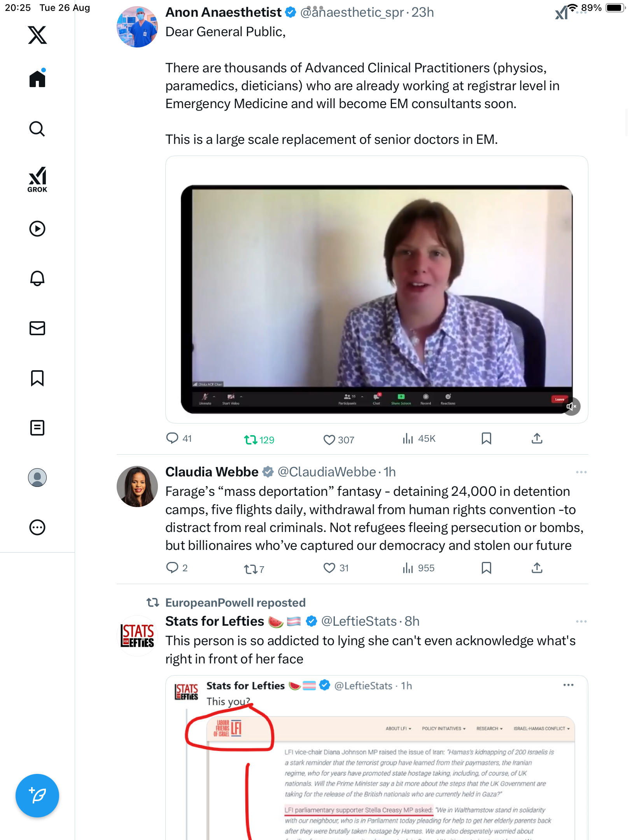Open more options on Stats for Lefties post
This screenshot has height=840, width=630.
(x=581, y=621)
